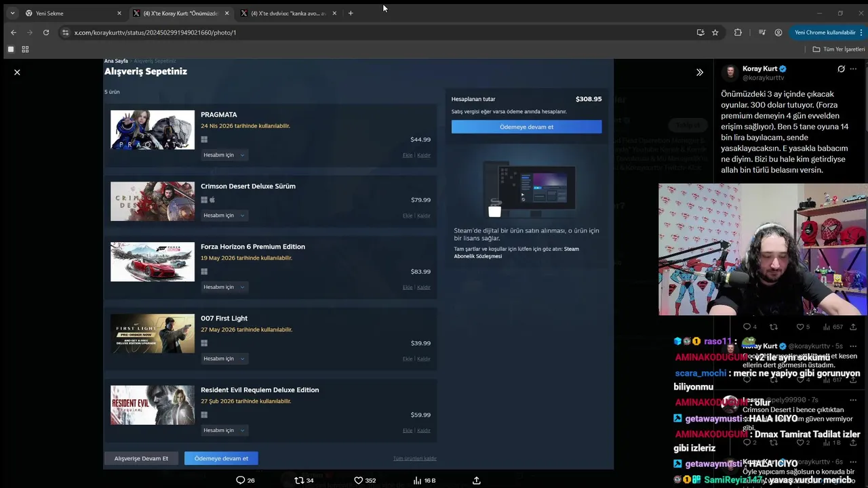Close the photo viewer with the X icon
868x488 pixels.
(17, 72)
